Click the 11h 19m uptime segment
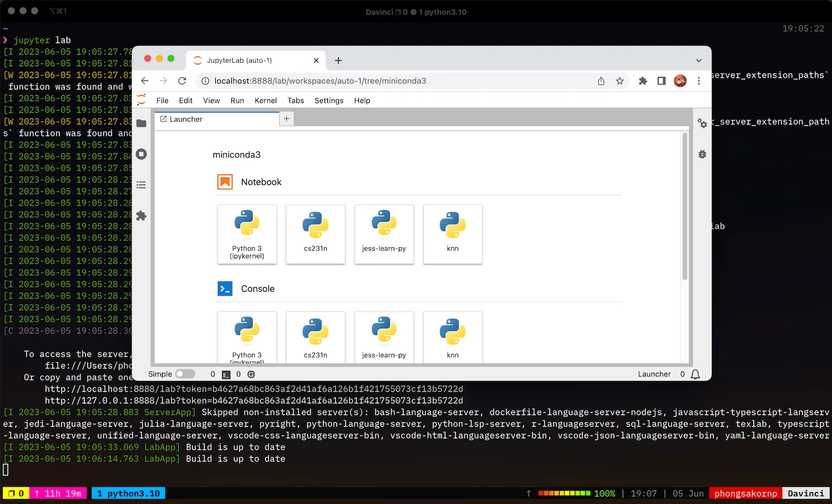Screen dimensions: 832x504 (x=58, y=493)
